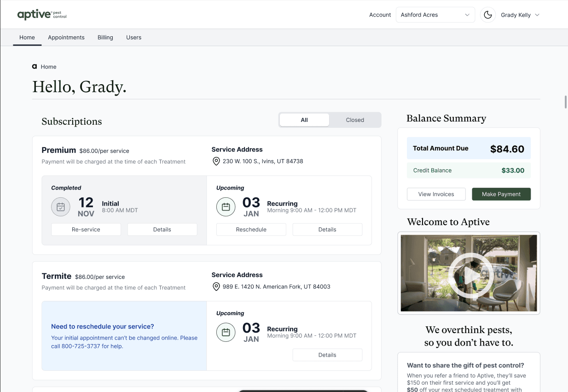Click Reschedule for the January 3 appointment
The width and height of the screenshot is (568, 392).
[x=251, y=229]
